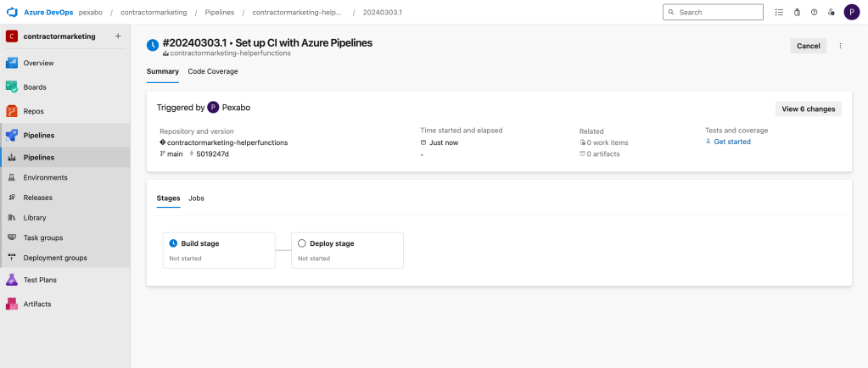This screenshot has width=868, height=368.
Task: Click 0 artifacts text
Action: (x=603, y=153)
